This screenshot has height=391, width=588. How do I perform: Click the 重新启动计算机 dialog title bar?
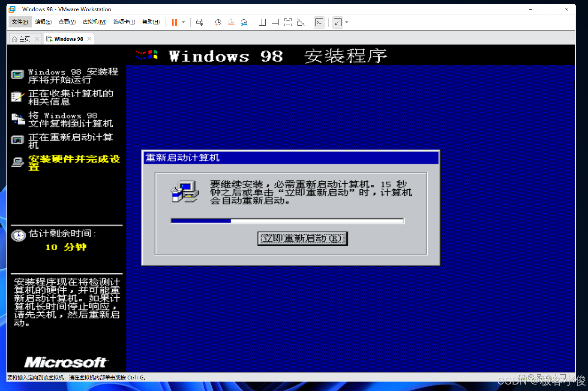[291, 158]
